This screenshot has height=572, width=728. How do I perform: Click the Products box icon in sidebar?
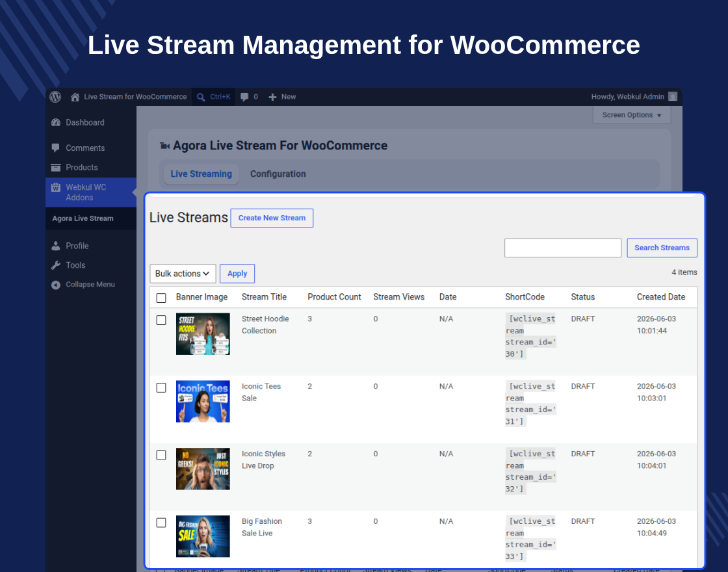tap(56, 168)
